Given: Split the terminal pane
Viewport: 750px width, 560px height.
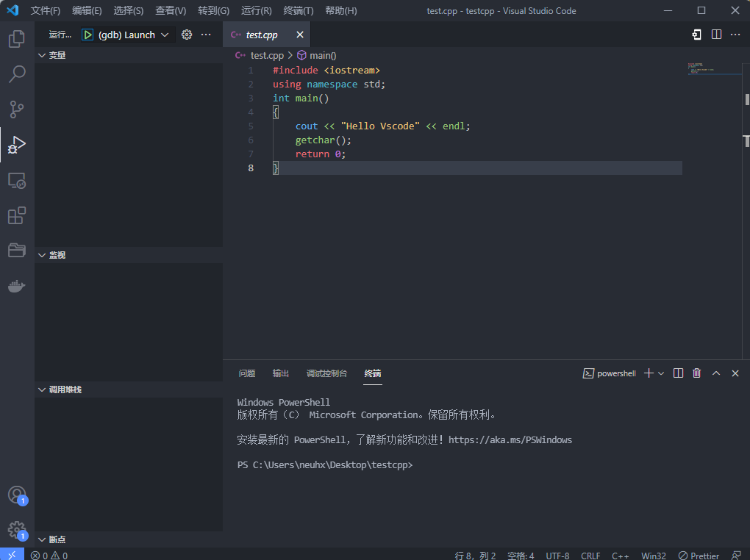Looking at the screenshot, I should point(678,373).
